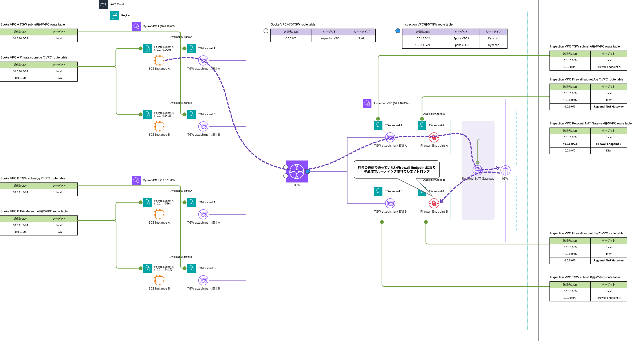Click TGW subnet B lock icon in Inspection VPC

378,191
